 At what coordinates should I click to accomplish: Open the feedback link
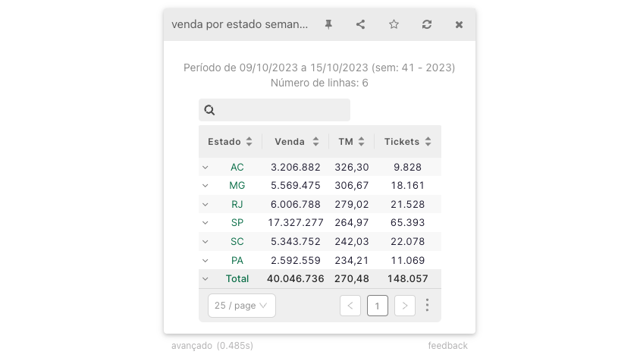click(x=447, y=346)
